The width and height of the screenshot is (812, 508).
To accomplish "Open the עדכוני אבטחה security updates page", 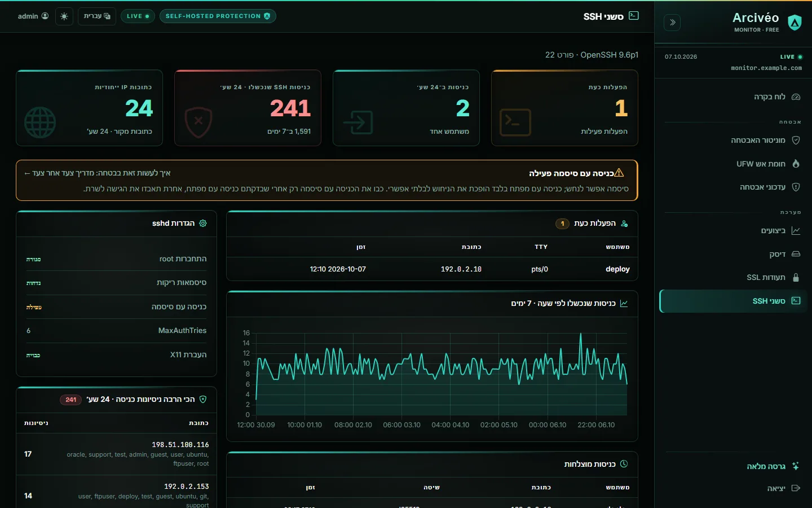I will tap(732, 187).
